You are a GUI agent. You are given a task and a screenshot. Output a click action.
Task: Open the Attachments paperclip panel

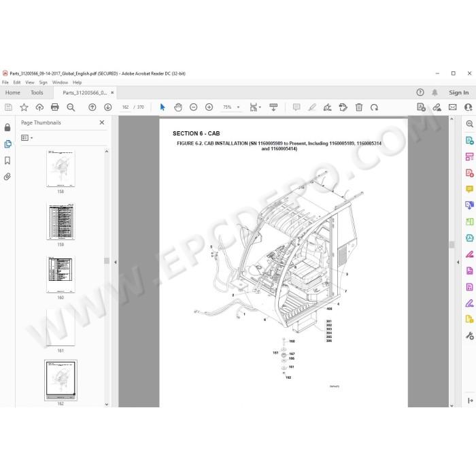7,177
